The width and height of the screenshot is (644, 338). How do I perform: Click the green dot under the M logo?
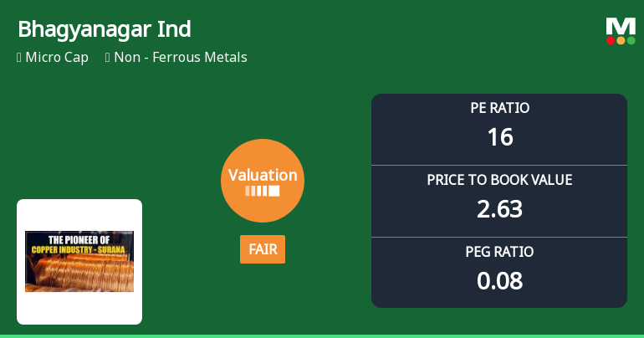click(631, 40)
